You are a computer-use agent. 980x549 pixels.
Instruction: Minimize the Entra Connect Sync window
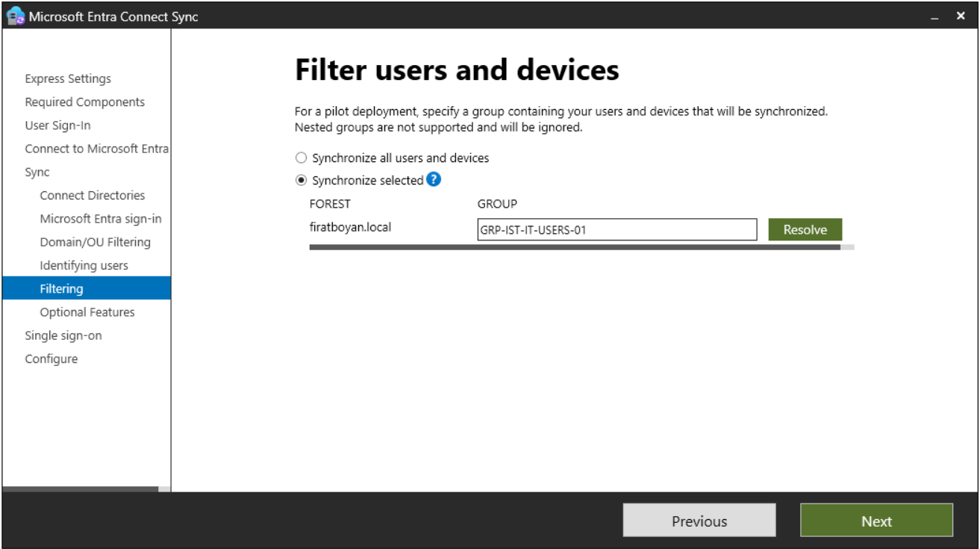[934, 16]
